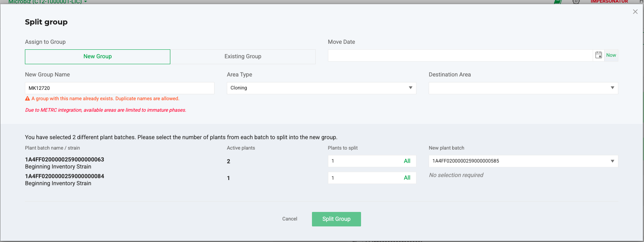The image size is (644, 242).
Task: Expand the Destination Area dropdown
Action: [523, 88]
